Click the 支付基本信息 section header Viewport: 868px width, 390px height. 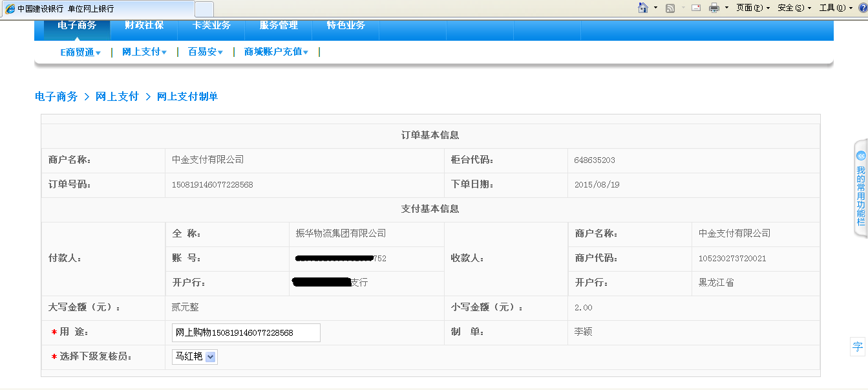coord(430,210)
